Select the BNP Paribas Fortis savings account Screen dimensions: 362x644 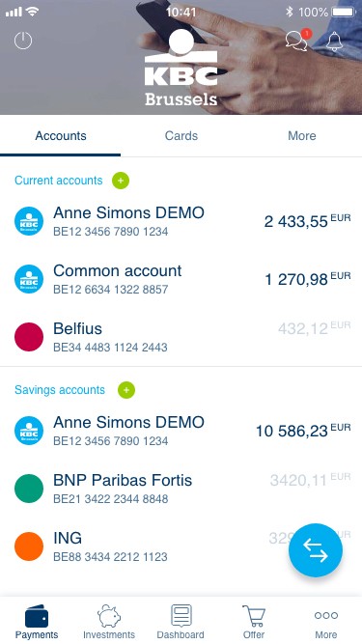(x=181, y=489)
